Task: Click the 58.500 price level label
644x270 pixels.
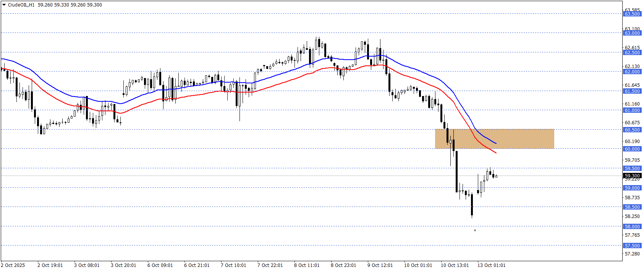Action: pos(632,207)
